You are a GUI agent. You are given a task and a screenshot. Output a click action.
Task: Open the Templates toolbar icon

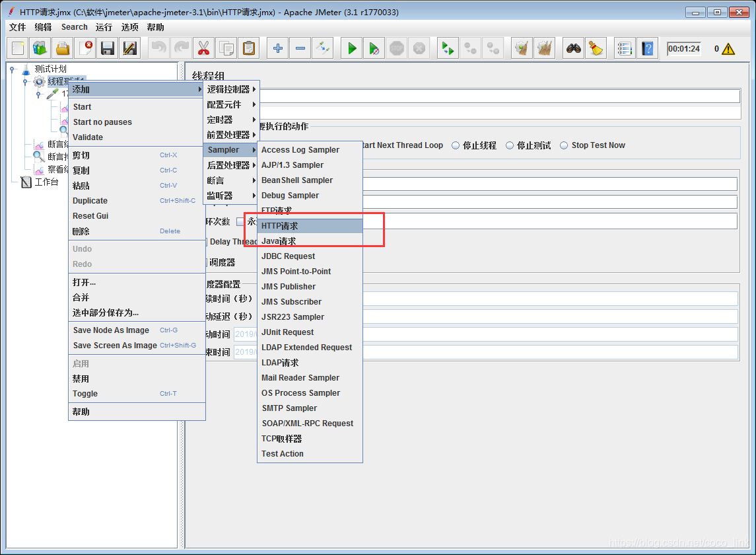(40, 48)
